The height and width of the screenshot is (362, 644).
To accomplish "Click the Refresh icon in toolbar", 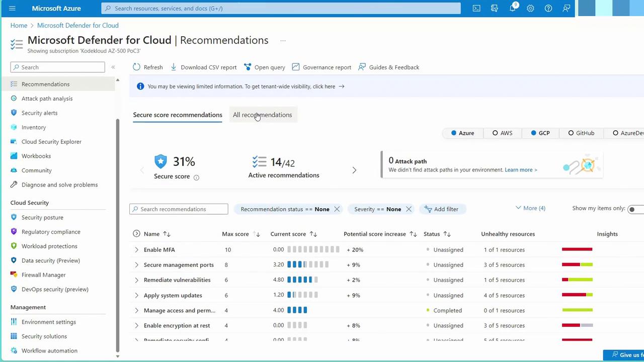I will (x=137, y=67).
